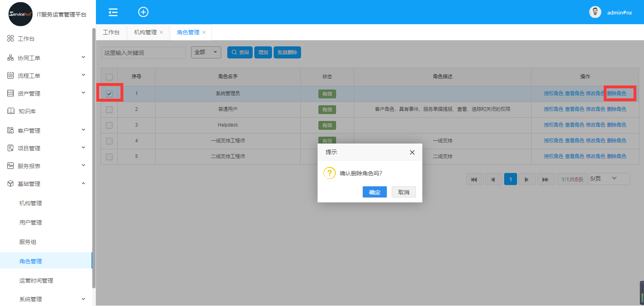Open the 知识库 knowledge base from sidebar

coord(27,111)
